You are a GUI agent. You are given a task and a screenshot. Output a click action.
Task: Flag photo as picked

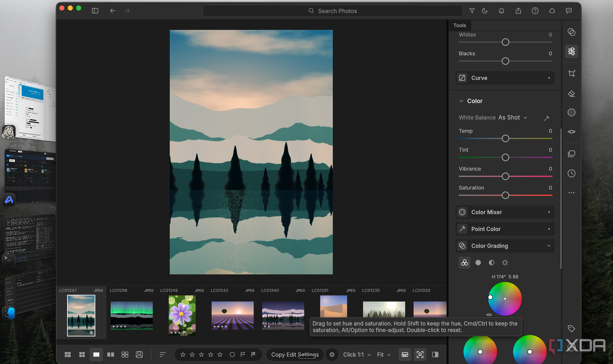(243, 355)
